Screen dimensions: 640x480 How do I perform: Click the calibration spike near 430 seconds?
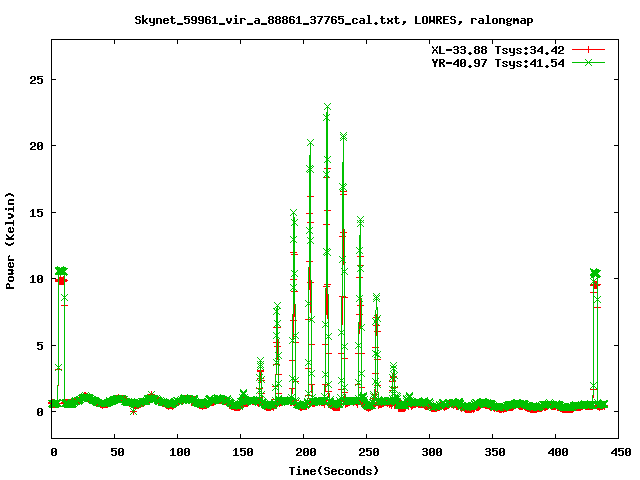tap(595, 274)
